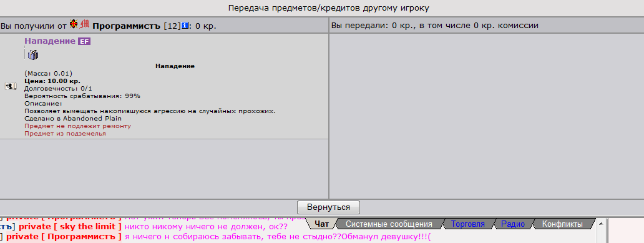Click the red M alignment icon
This screenshot has width=644, height=243.
tap(85, 24)
